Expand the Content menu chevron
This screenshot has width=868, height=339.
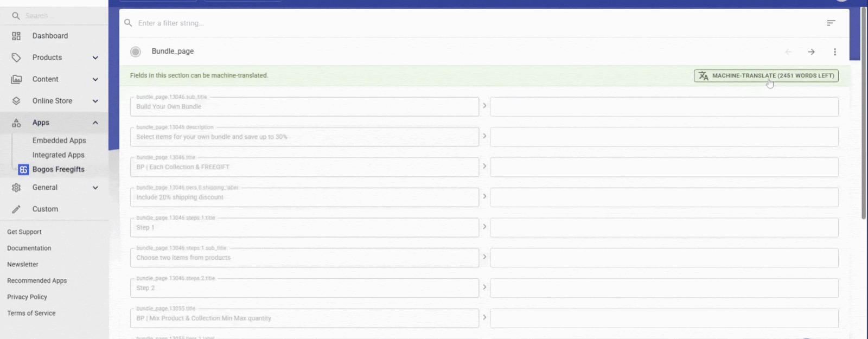point(95,79)
